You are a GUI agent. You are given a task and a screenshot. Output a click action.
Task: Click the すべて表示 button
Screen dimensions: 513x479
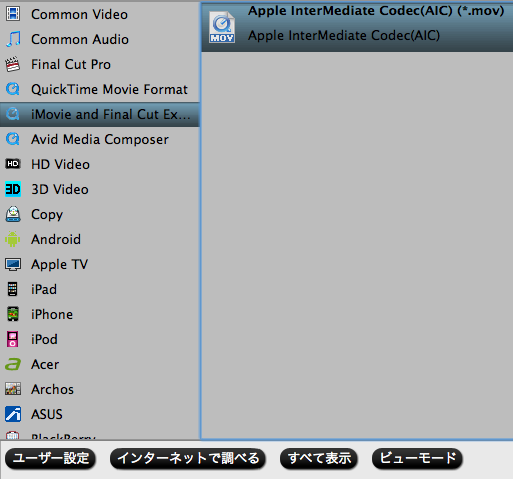click(x=319, y=459)
